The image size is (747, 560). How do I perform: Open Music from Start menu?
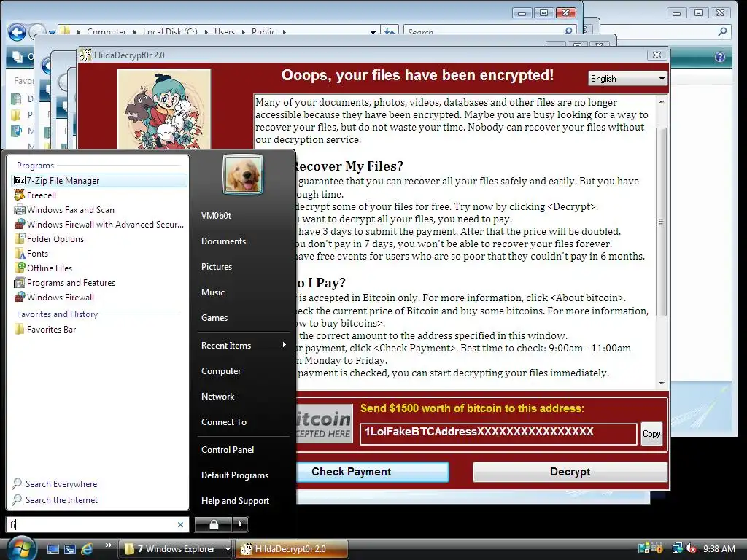pyautogui.click(x=212, y=292)
